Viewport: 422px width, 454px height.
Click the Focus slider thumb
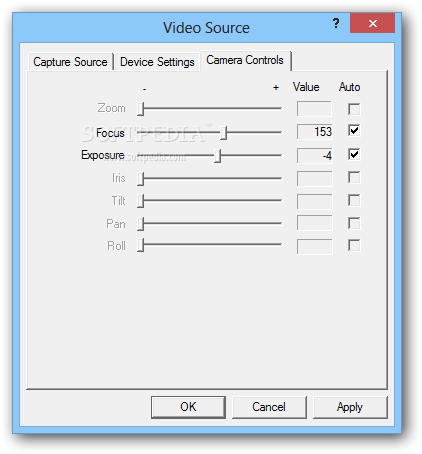(x=224, y=133)
